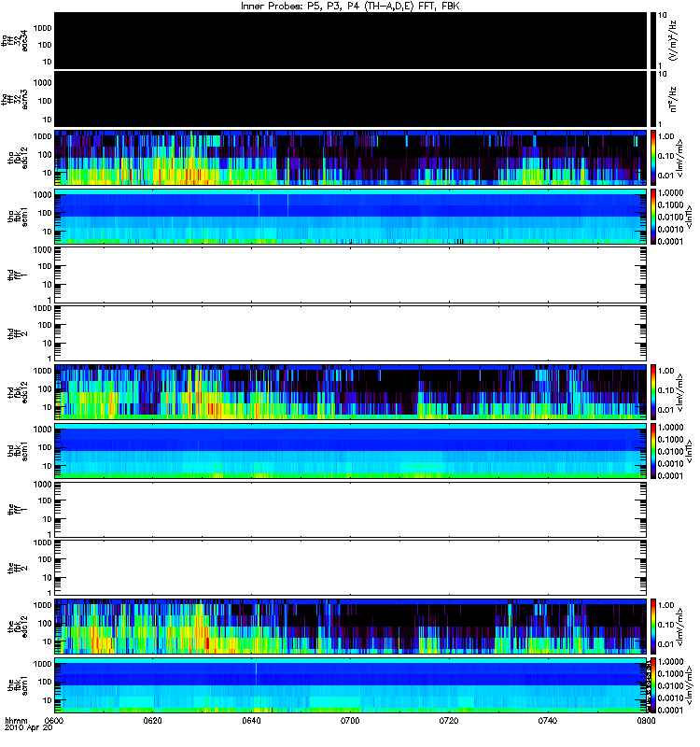
Task: Click the 'tha fff 32 edc34' y-axis label
Action: click(15, 40)
